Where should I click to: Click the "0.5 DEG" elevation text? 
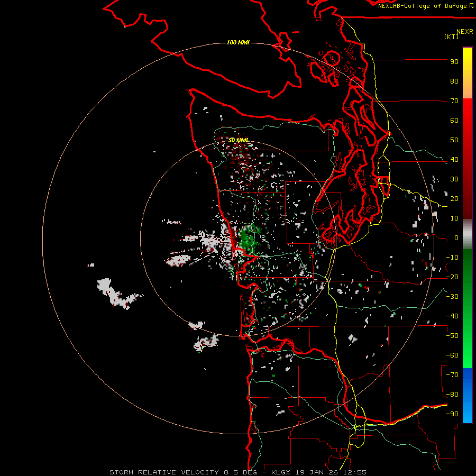[241, 472]
